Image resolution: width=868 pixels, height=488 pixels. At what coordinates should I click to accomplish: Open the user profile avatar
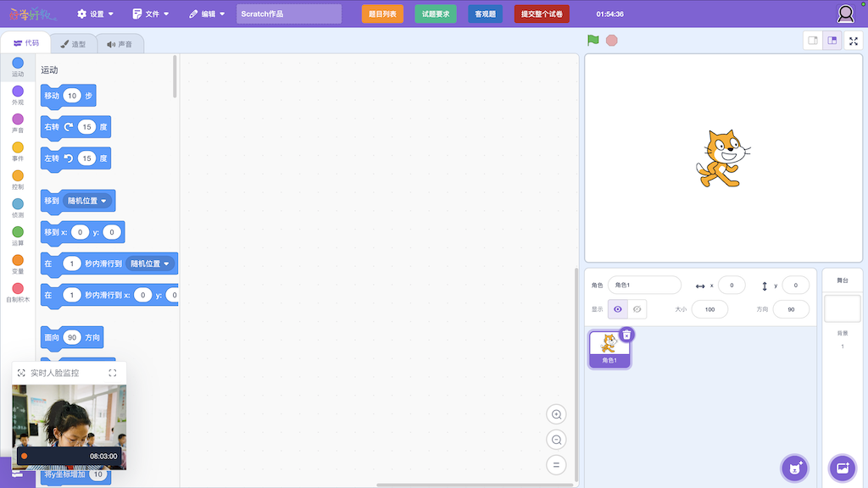pos(845,14)
